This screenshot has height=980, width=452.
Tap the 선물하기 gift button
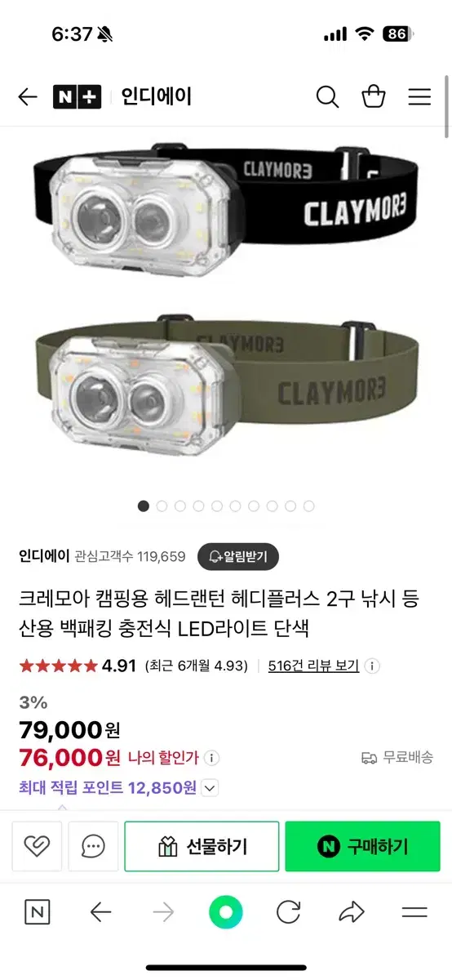202,846
